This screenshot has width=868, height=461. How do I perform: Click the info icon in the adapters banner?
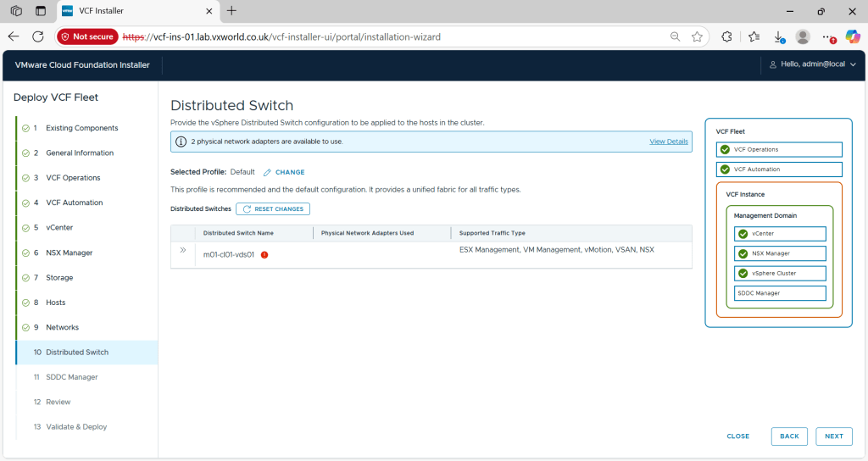tap(181, 142)
